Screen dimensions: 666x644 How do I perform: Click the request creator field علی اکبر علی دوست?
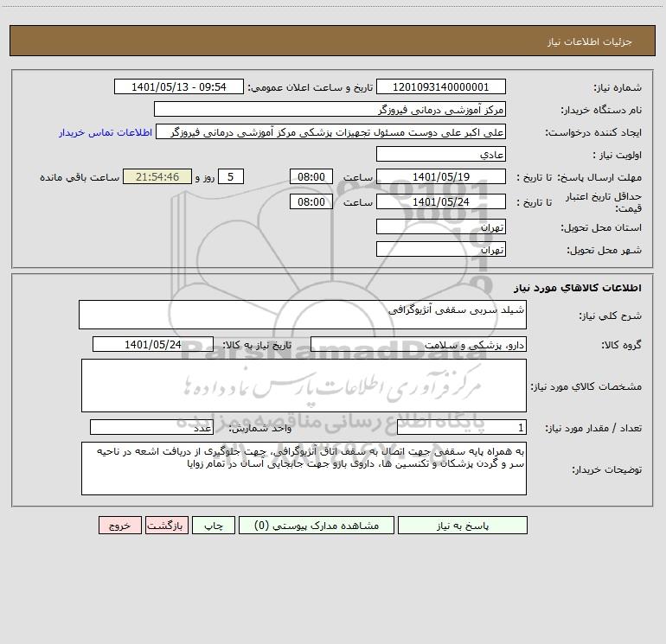pyautogui.click(x=331, y=131)
